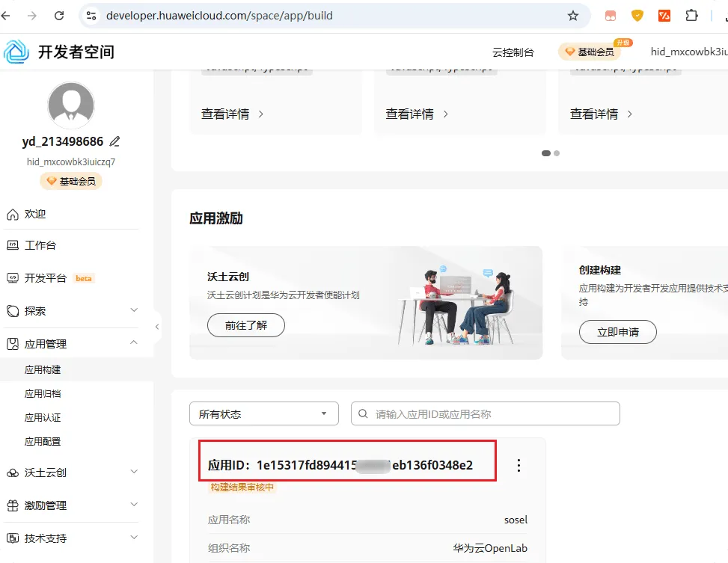Switch to the second carousel page dot
The height and width of the screenshot is (563, 728).
coord(557,153)
